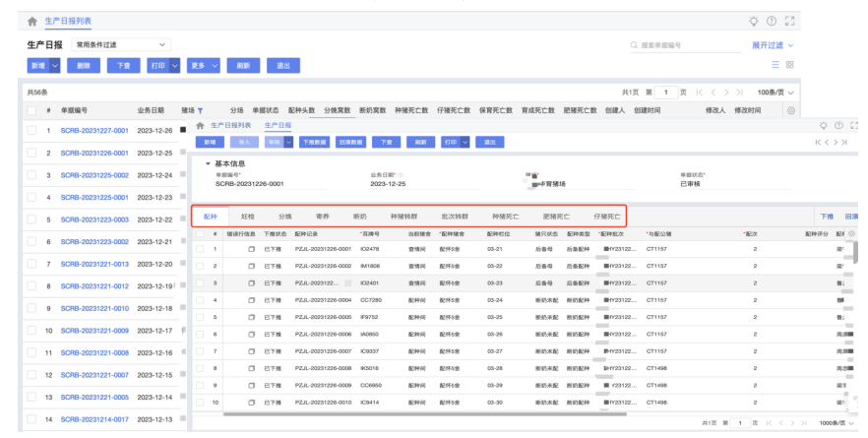This screenshot has height=438, width=868.
Task: Switch to the 断奶 tab
Action: [360, 217]
